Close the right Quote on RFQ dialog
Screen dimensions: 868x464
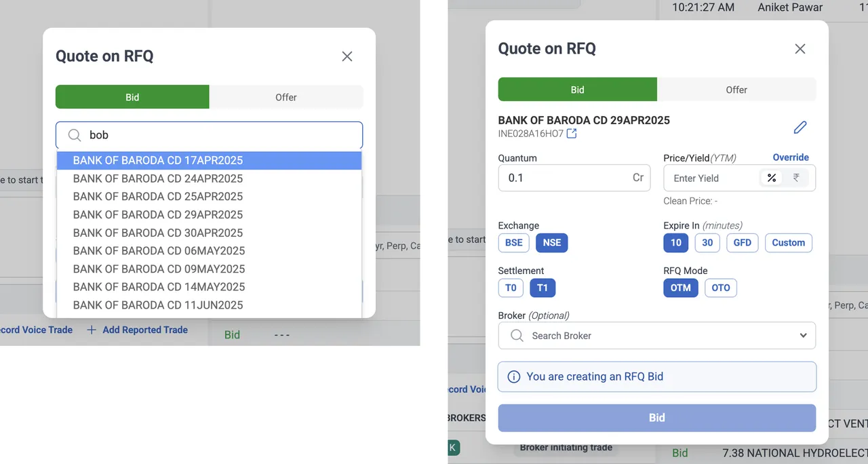pos(800,49)
